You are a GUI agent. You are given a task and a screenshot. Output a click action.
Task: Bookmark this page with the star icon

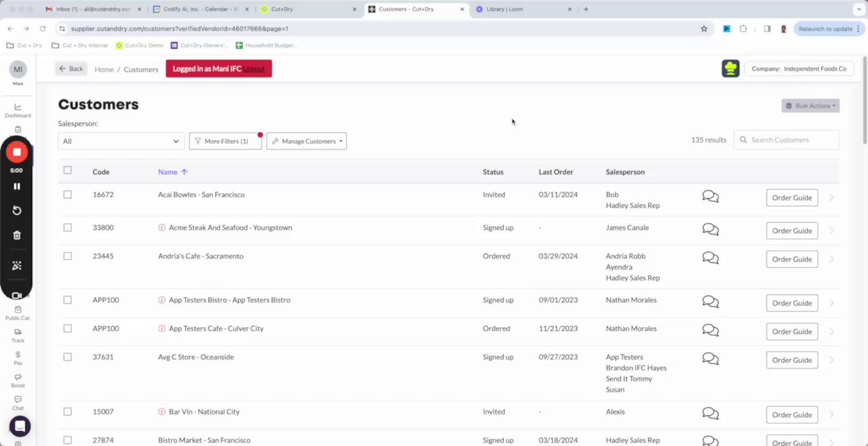pyautogui.click(x=704, y=28)
